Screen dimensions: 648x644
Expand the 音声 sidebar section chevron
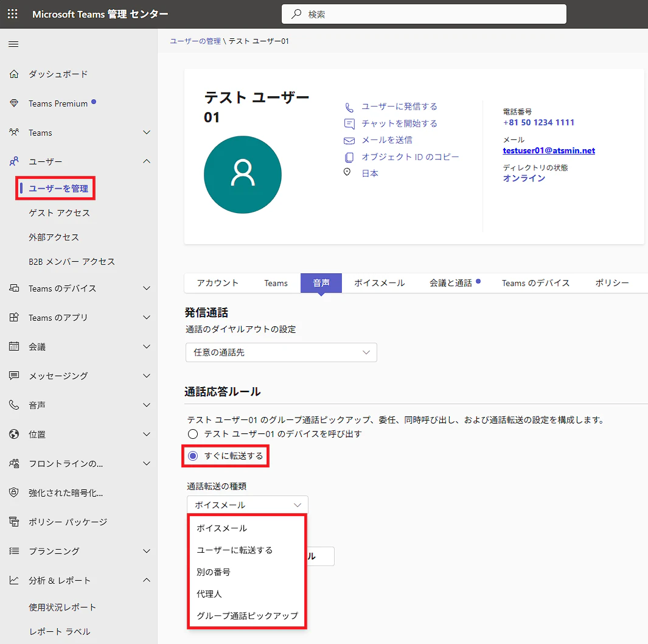tap(146, 405)
